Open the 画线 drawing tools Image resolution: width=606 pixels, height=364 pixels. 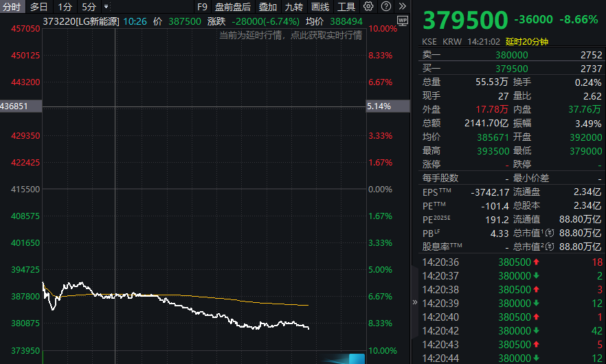pos(320,7)
